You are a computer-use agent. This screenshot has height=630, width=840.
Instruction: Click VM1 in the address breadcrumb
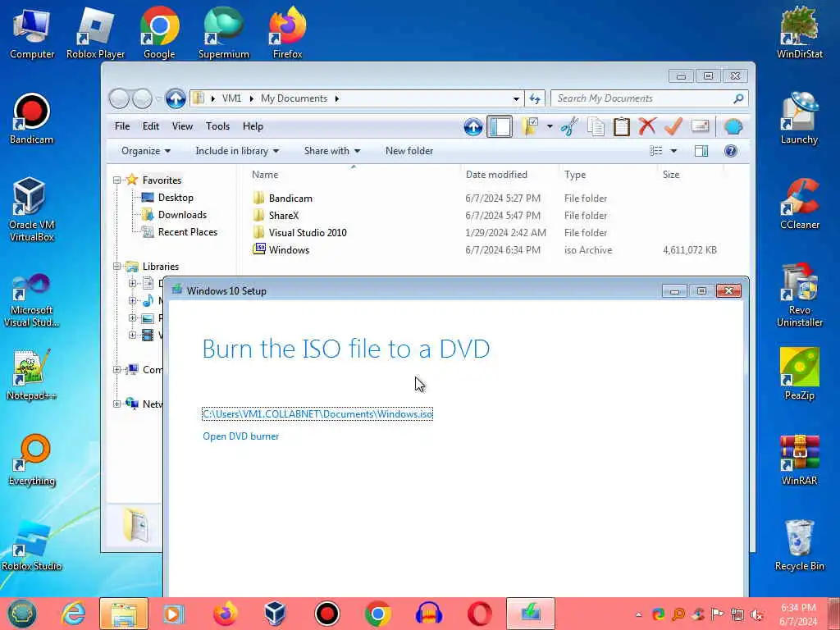click(x=231, y=98)
